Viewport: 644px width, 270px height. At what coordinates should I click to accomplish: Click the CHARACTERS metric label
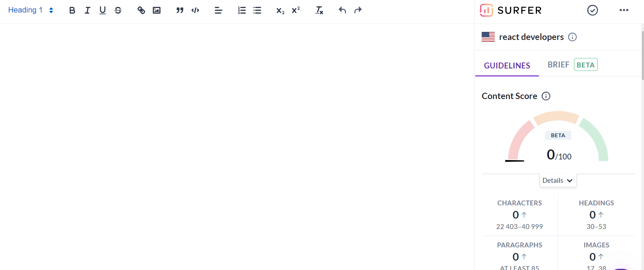pos(519,203)
